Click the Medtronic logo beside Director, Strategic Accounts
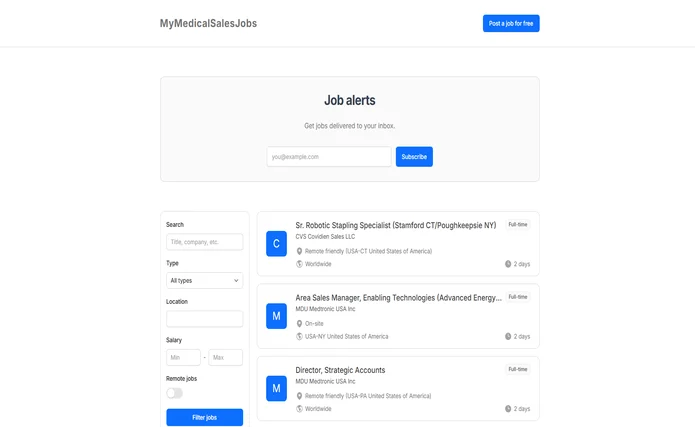 click(276, 388)
